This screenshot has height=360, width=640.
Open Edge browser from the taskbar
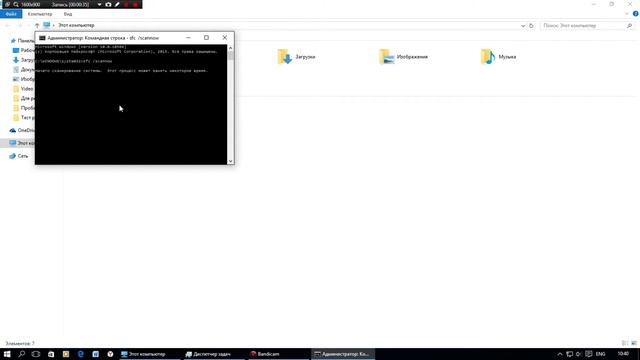[x=80, y=354]
